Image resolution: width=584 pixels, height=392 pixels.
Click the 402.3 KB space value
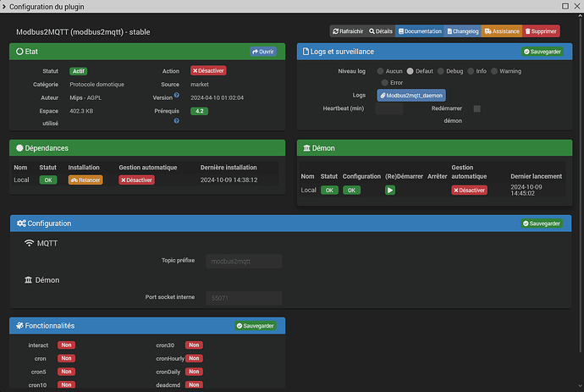pyautogui.click(x=81, y=111)
